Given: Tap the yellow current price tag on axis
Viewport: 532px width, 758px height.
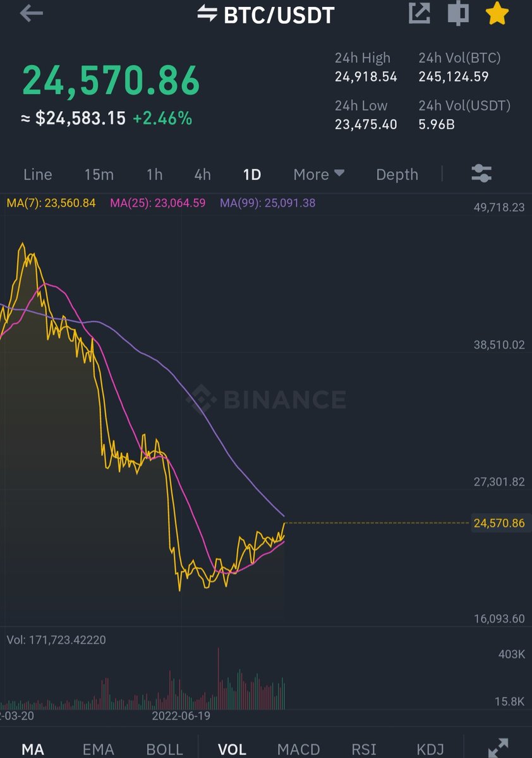Looking at the screenshot, I should [x=499, y=523].
